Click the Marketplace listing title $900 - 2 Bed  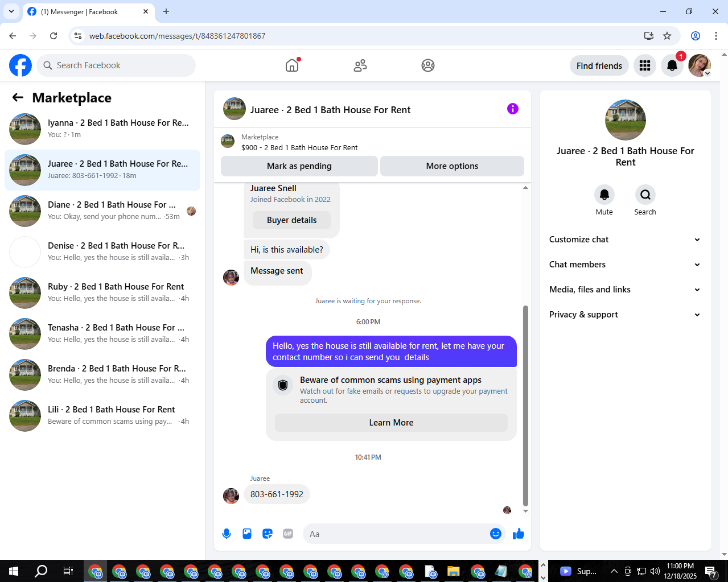(299, 147)
